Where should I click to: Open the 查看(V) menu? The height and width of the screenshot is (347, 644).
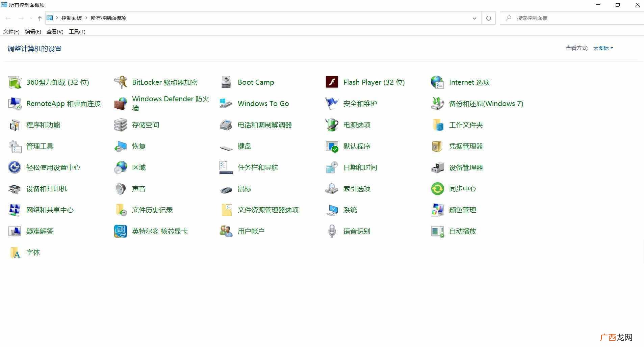[x=55, y=31]
